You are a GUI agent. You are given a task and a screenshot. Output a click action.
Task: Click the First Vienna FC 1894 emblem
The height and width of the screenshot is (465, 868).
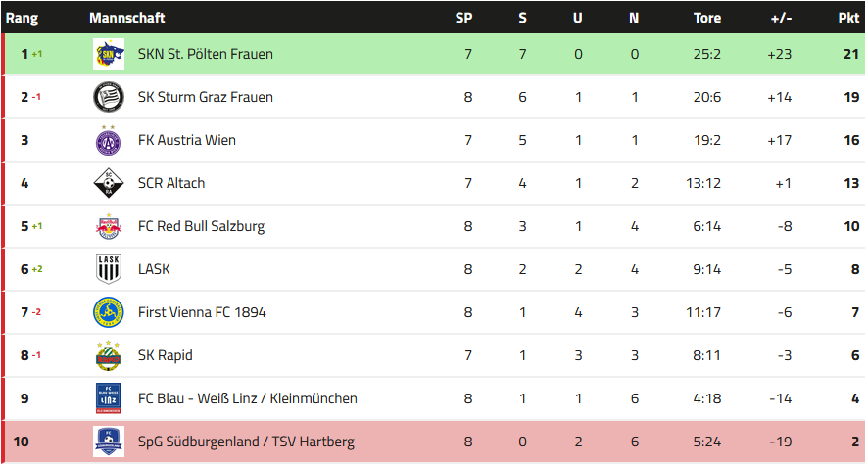click(109, 312)
